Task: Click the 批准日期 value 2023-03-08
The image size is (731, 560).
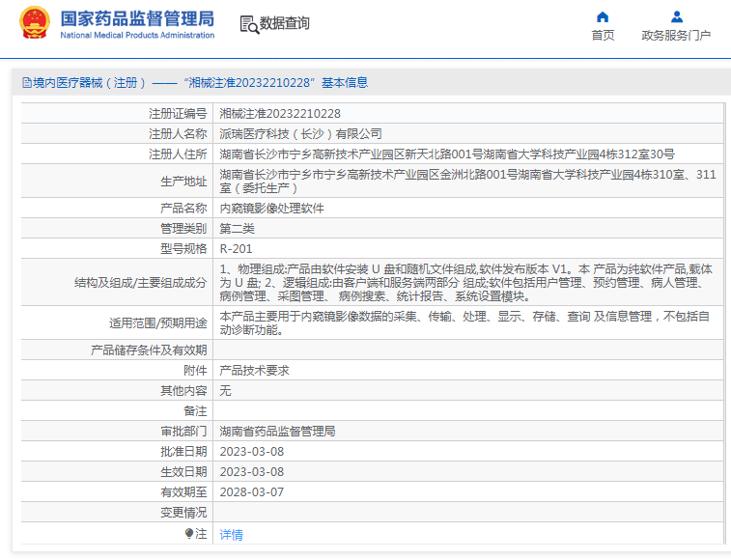Action: point(252,451)
